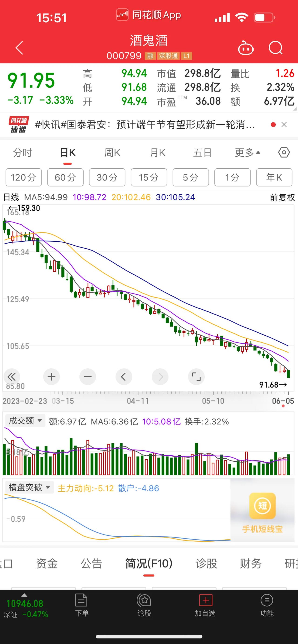Expand the index ticker up arrow
This screenshot has width=298, height=644.
point(24,595)
